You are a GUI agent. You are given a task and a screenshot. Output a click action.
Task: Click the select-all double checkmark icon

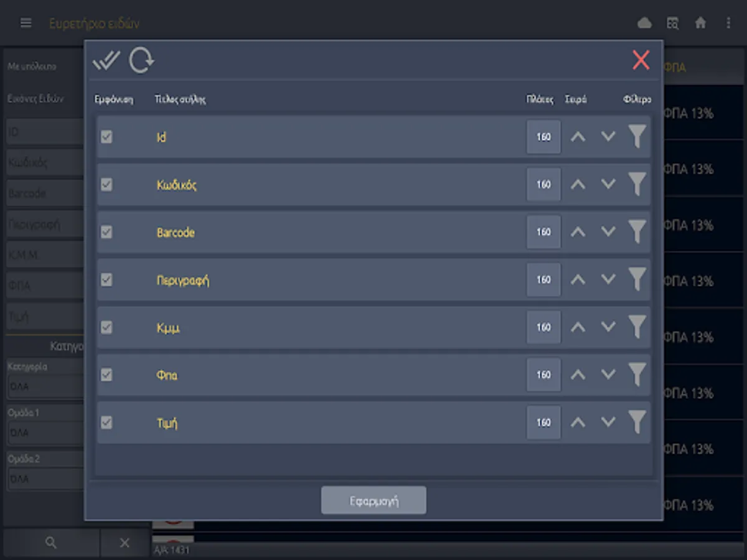pyautogui.click(x=106, y=60)
